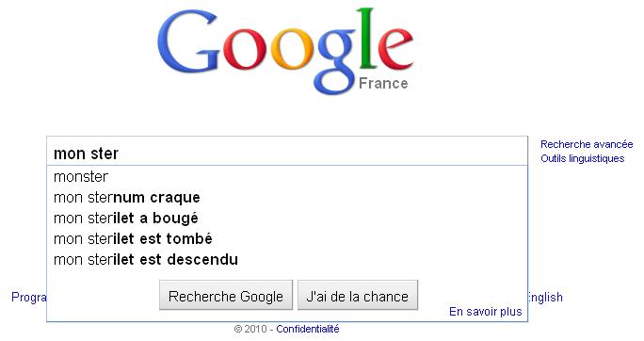The width and height of the screenshot is (644, 341).
Task: Choose the suggestion "mon sternum craque"
Action: tap(287, 198)
